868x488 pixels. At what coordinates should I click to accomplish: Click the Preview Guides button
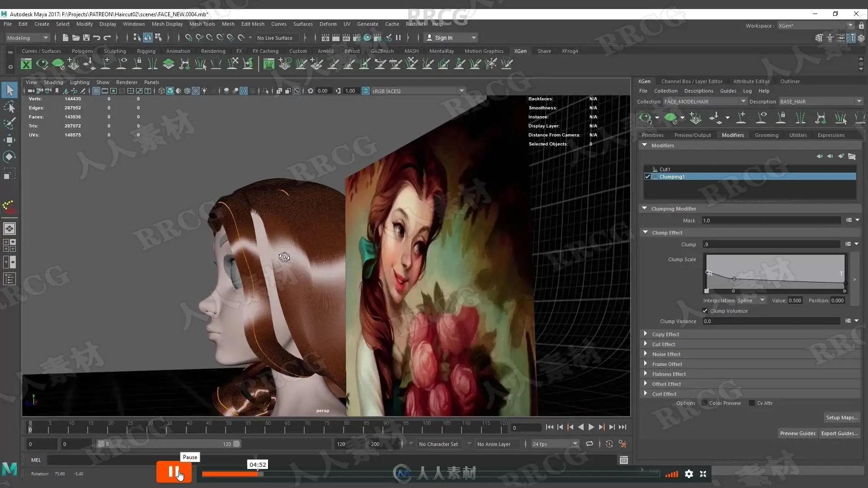[797, 433]
